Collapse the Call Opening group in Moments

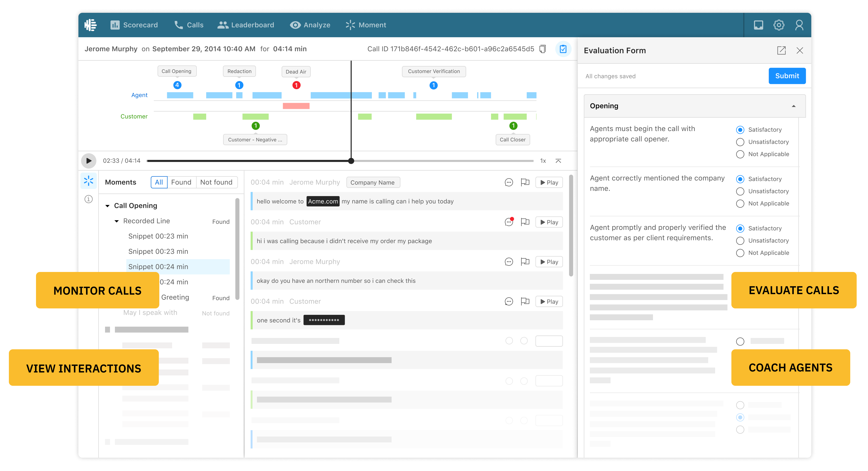point(108,205)
